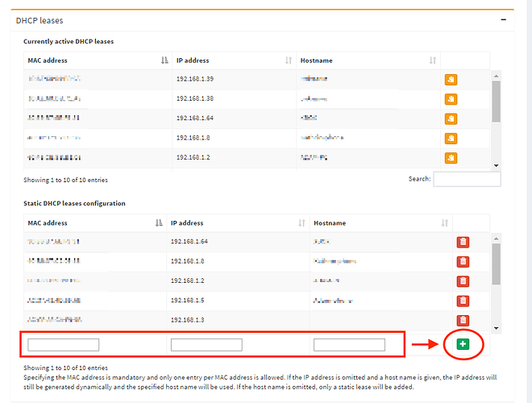Delete static lease for 192.168.1.8
Image resolution: width=532 pixels, height=403 pixels.
point(463,261)
